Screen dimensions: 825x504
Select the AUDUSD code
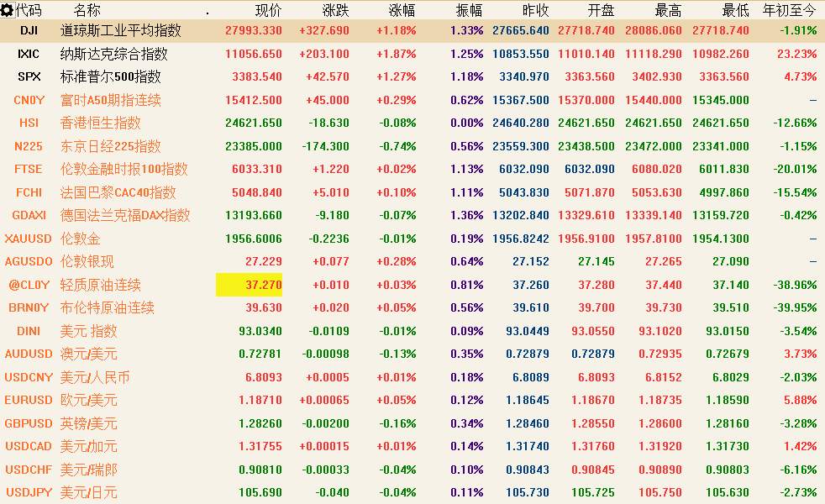[29, 354]
